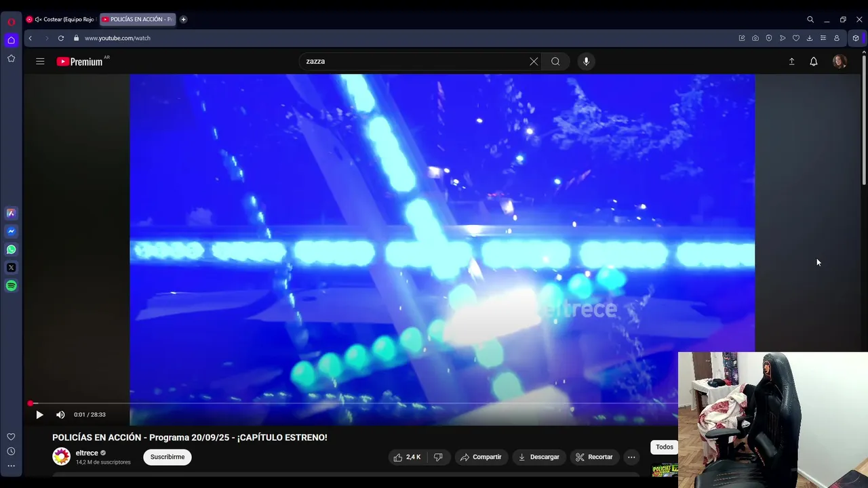The image size is (868, 488).
Task: View site security lock info
Action: [x=77, y=38]
